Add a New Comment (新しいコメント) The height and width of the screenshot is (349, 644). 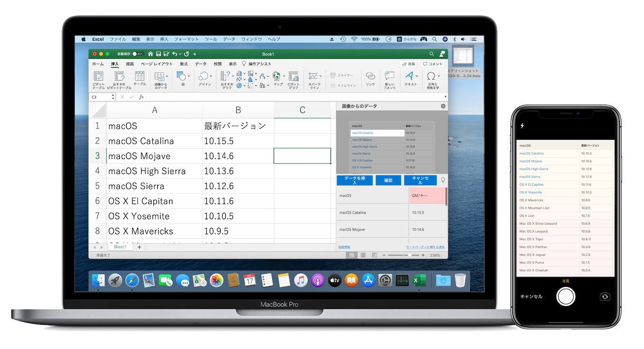[x=389, y=80]
